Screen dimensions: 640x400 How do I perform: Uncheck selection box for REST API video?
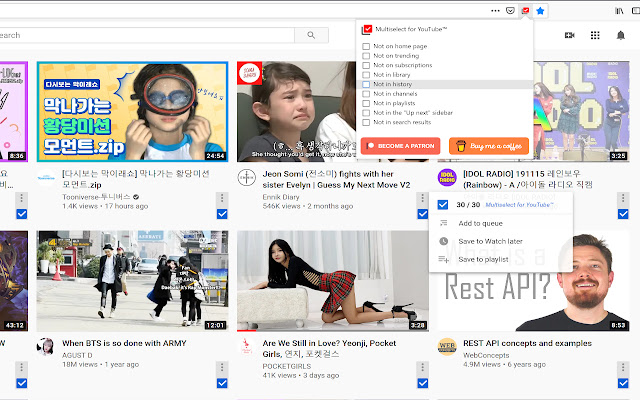[x=623, y=383]
